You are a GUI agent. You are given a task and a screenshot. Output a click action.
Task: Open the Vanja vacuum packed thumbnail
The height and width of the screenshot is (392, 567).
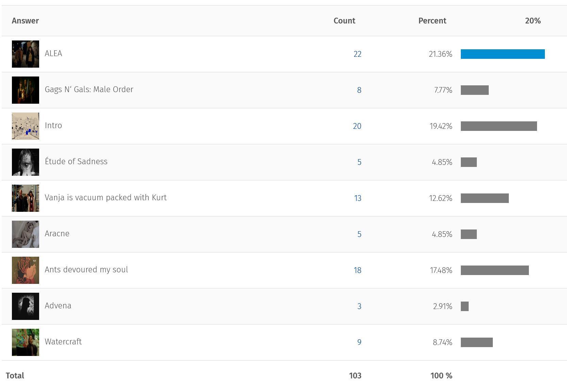[26, 198]
